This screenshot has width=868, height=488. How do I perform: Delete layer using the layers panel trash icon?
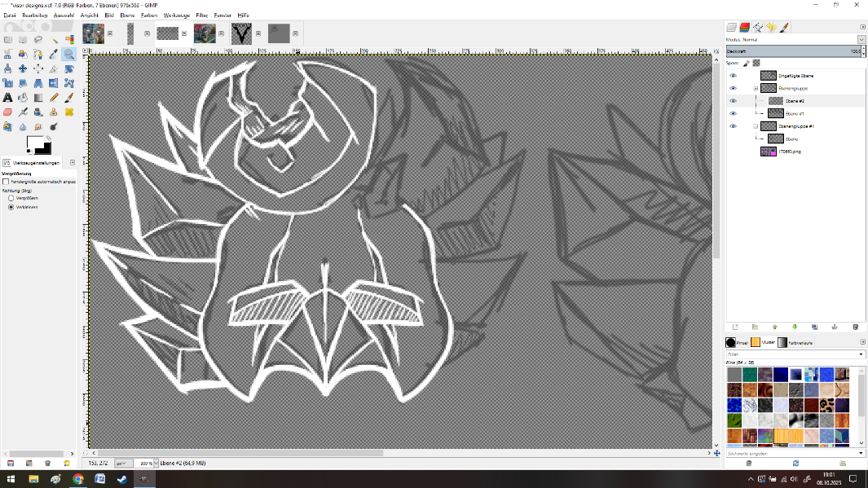click(x=855, y=327)
